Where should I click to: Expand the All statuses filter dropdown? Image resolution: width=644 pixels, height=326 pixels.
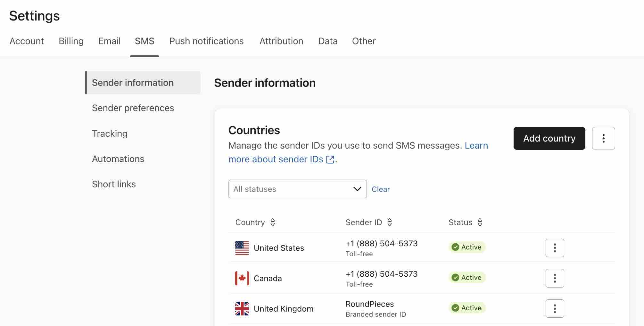[x=297, y=189]
